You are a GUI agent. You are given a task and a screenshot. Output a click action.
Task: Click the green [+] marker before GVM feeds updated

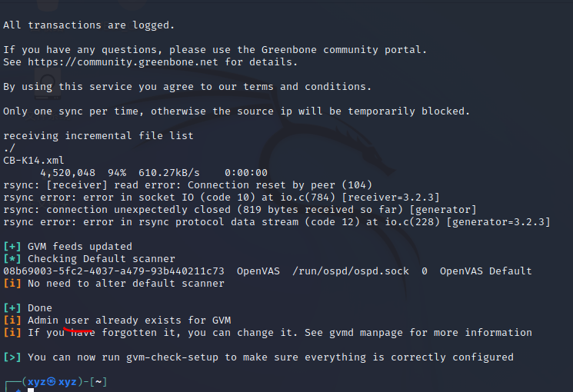[12, 247]
